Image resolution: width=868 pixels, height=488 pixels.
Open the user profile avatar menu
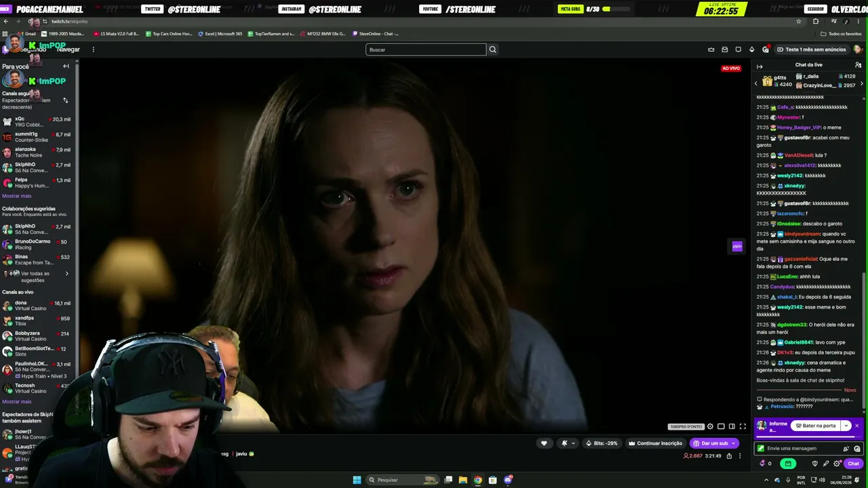pyautogui.click(x=858, y=49)
